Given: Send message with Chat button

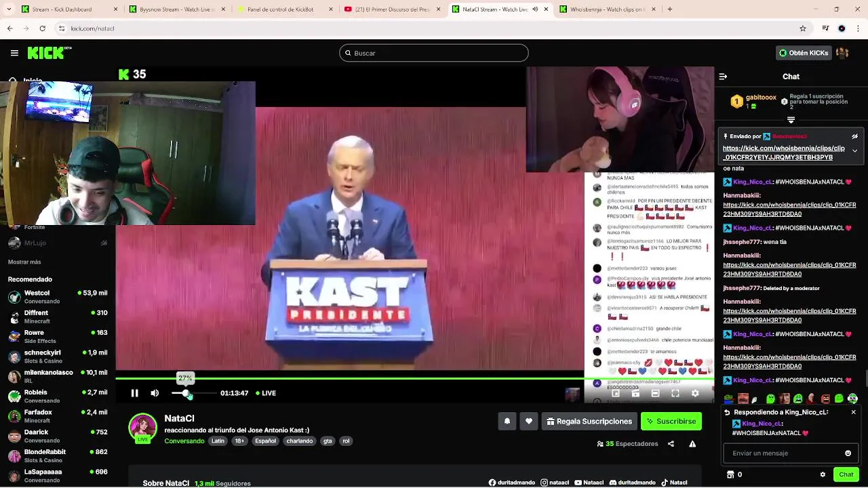Looking at the screenshot, I should tap(846, 474).
